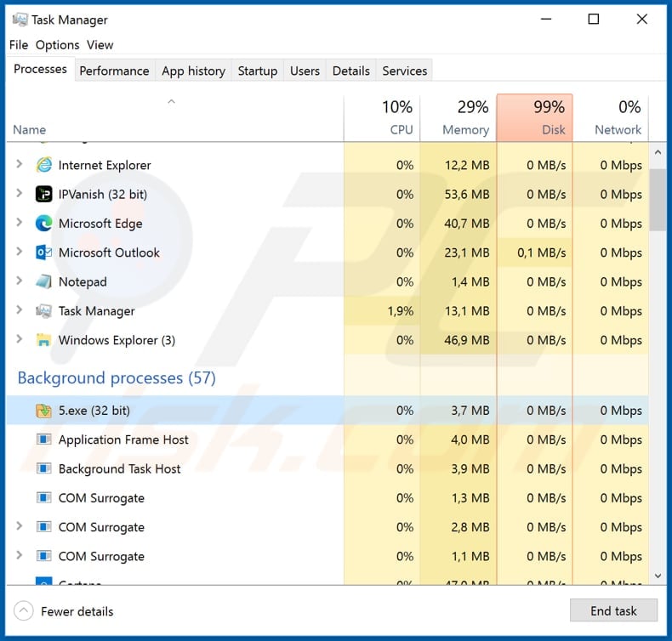Image resolution: width=672 pixels, height=641 pixels.
Task: Click the Task Manager process row icon
Action: pyautogui.click(x=43, y=311)
